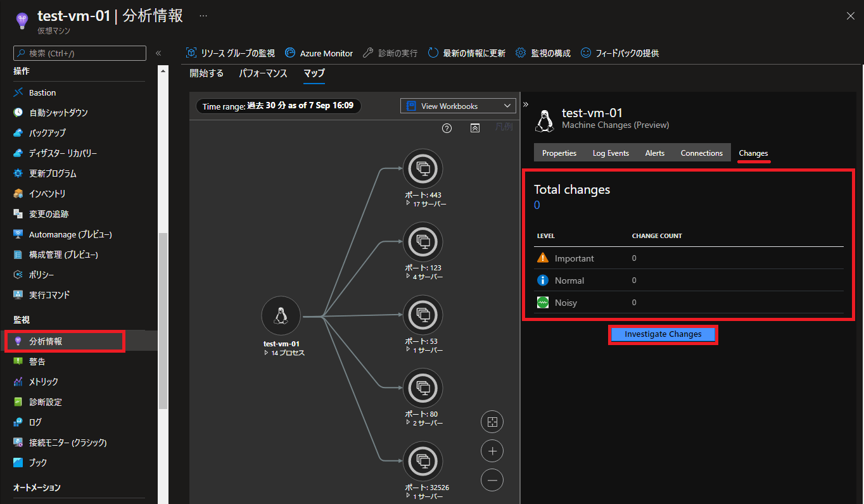Screen dimensions: 864x504
Task: Click 最新の情報に更新 refresh button
Action: click(x=467, y=53)
